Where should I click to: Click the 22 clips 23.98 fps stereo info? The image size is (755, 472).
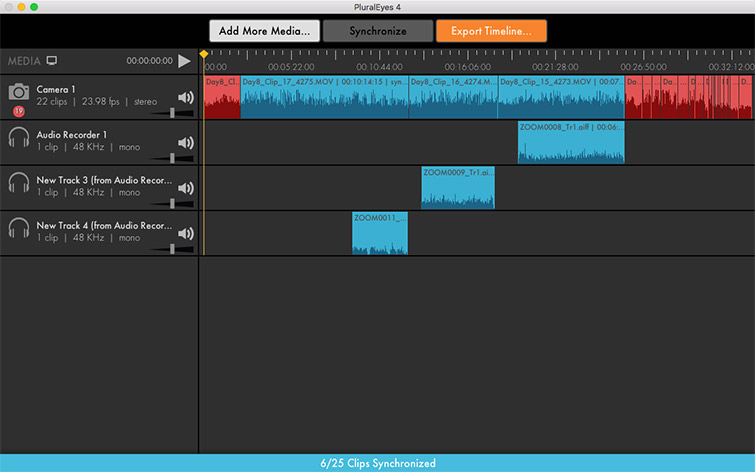[x=97, y=102]
